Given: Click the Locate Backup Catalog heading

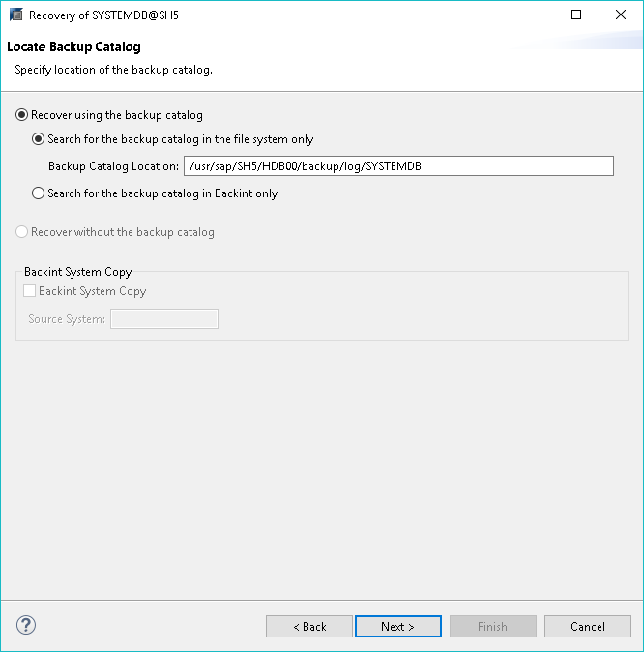Looking at the screenshot, I should (73, 47).
